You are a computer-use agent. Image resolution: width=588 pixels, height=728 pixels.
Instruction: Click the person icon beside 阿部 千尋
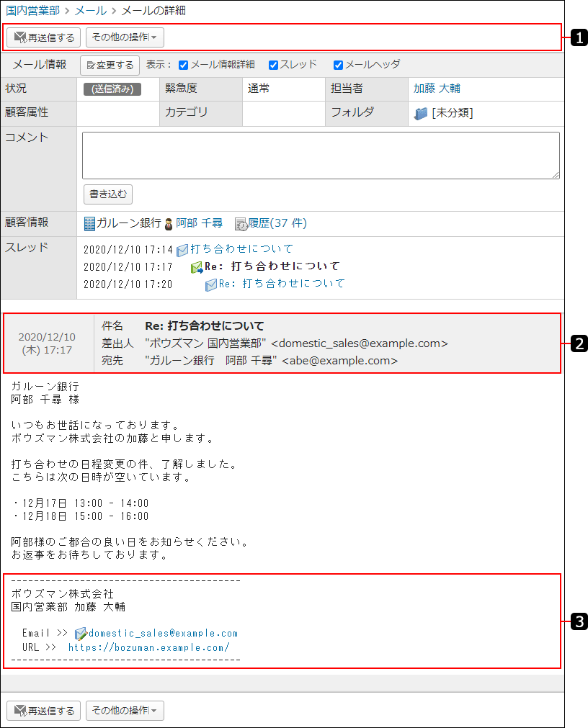tap(169, 224)
